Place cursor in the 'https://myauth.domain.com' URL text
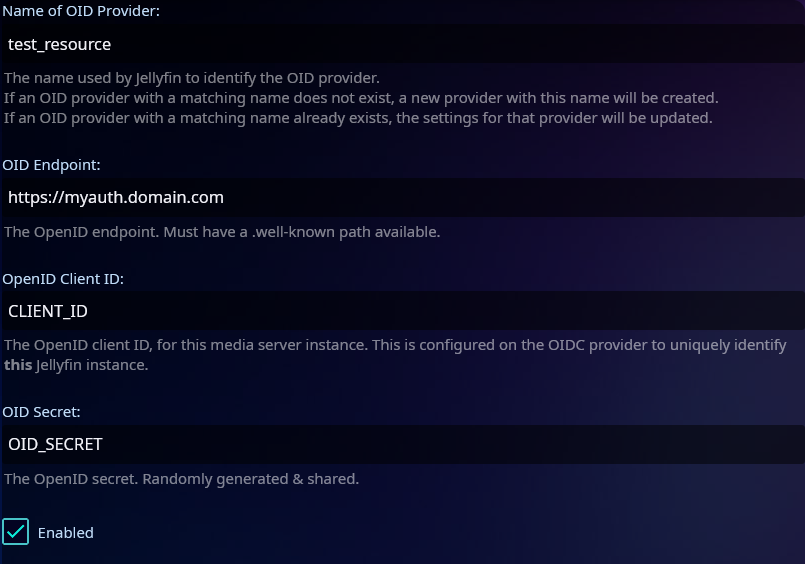This screenshot has height=564, width=805. 115,197
